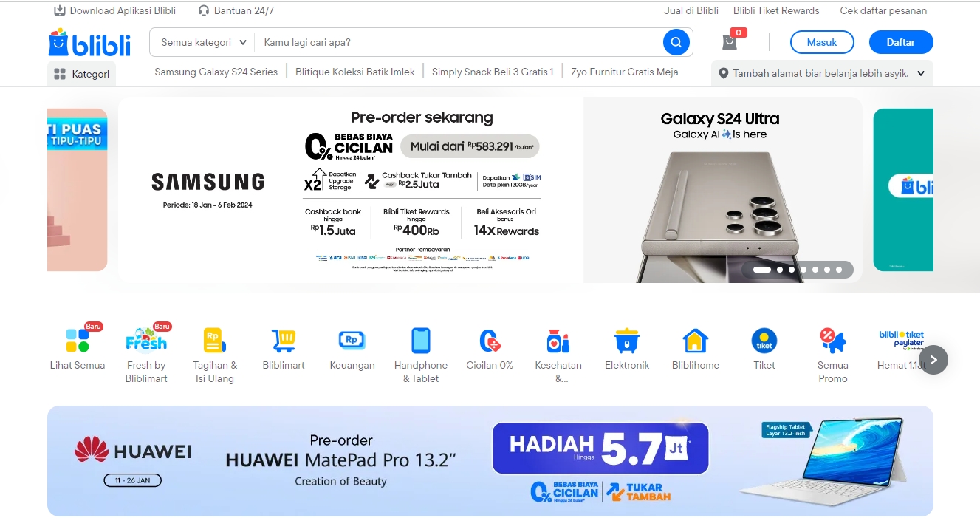980x532 pixels.
Task: Open the shopping bag cart icon
Action: pyautogui.click(x=730, y=42)
